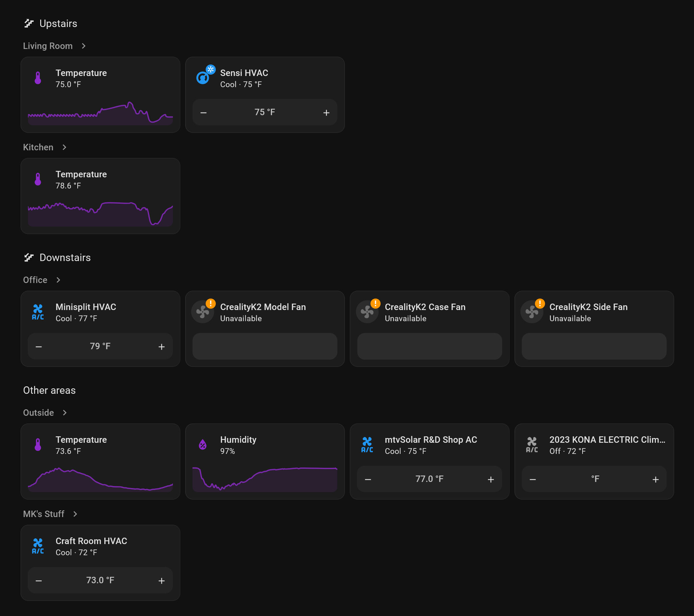Image resolution: width=694 pixels, height=616 pixels.
Task: Raise 2023 KONA ELECTRIC climate temperature
Action: (656, 480)
